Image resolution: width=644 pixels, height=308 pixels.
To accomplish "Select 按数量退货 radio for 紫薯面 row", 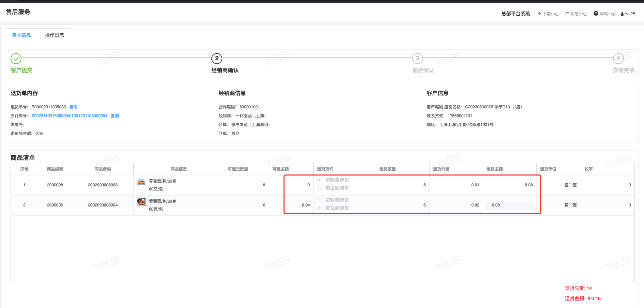I will click(319, 200).
